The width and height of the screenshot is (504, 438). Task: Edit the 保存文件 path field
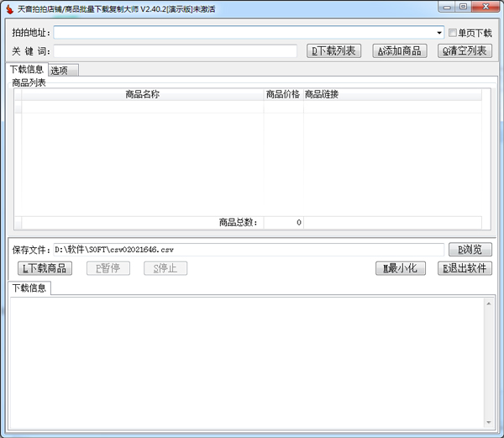(249, 250)
